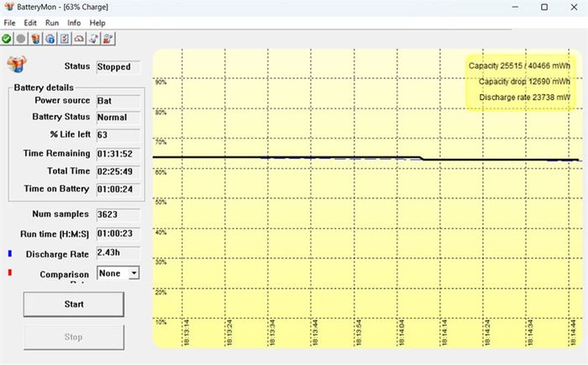Click the disabled Stop button
Viewport: 588px width, 365px height.
click(x=74, y=337)
